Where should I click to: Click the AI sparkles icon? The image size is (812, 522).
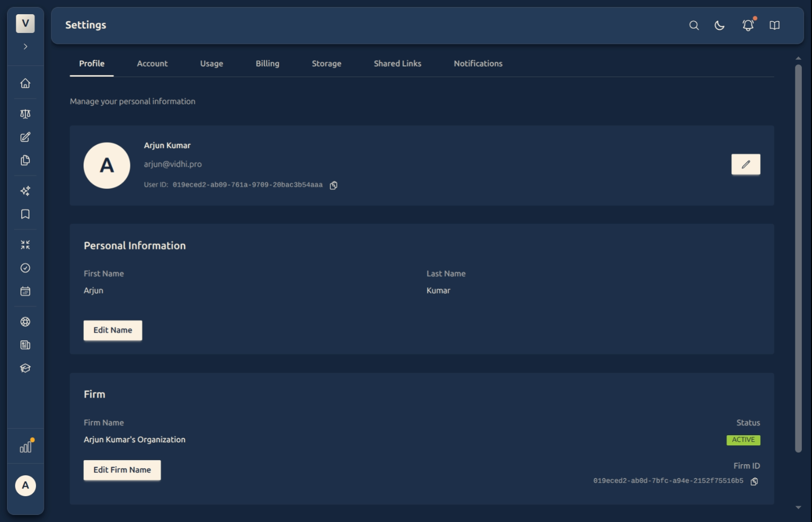(x=25, y=191)
